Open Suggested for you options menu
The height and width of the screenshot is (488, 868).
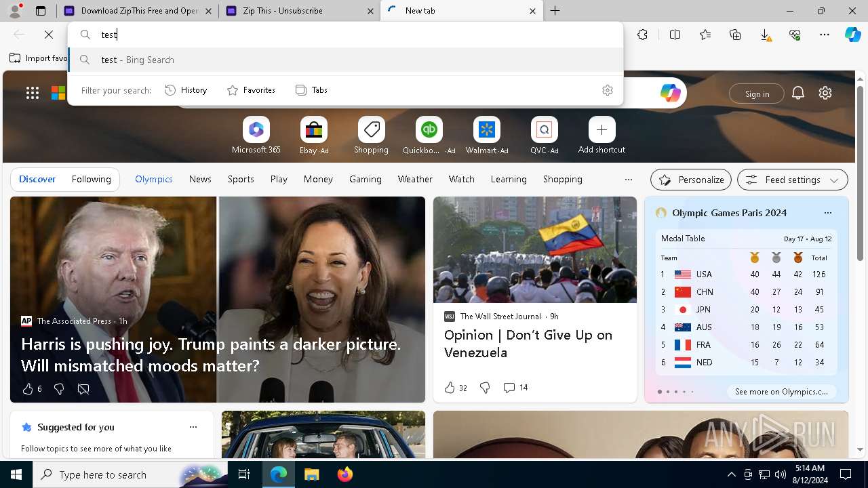click(193, 427)
